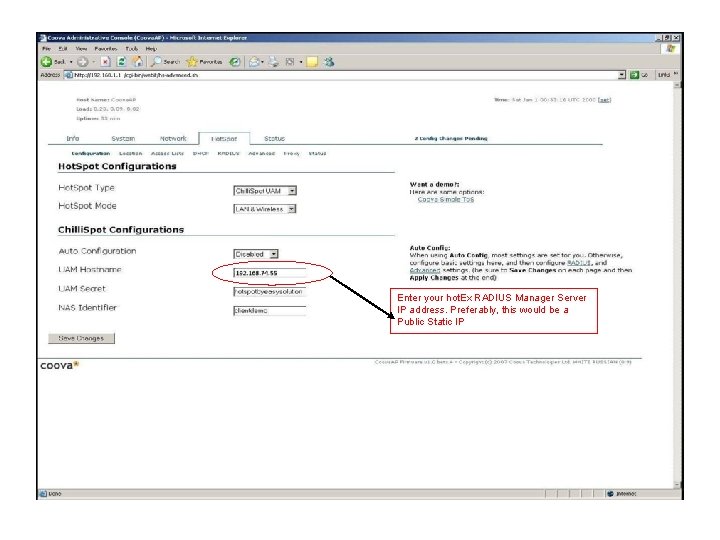Click the Links toolbar label
720x540 pixels.
pyautogui.click(x=664, y=75)
